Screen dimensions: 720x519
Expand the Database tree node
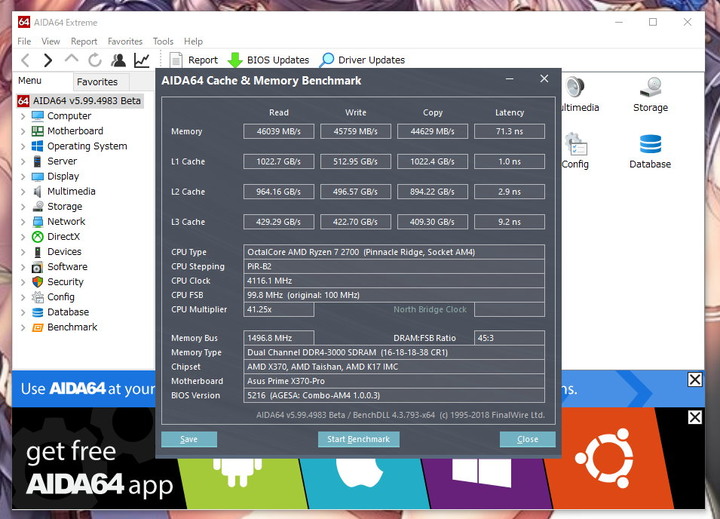(23, 312)
